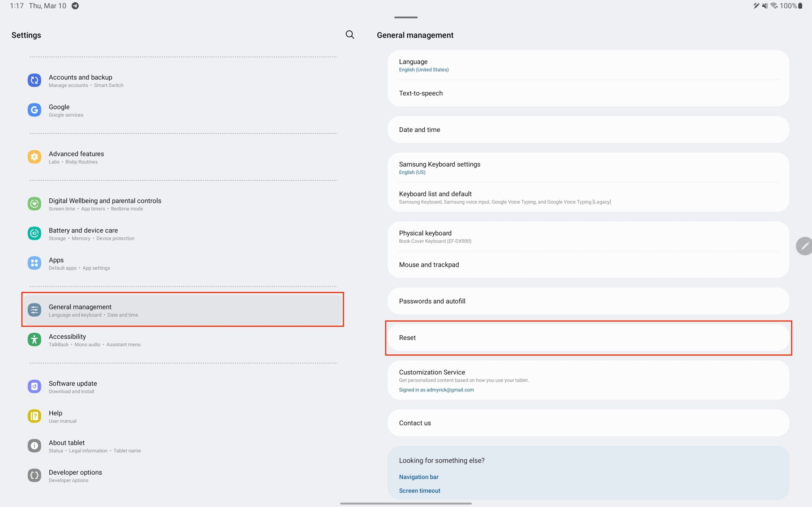Tap the Accounts and backup sync icon

point(34,80)
